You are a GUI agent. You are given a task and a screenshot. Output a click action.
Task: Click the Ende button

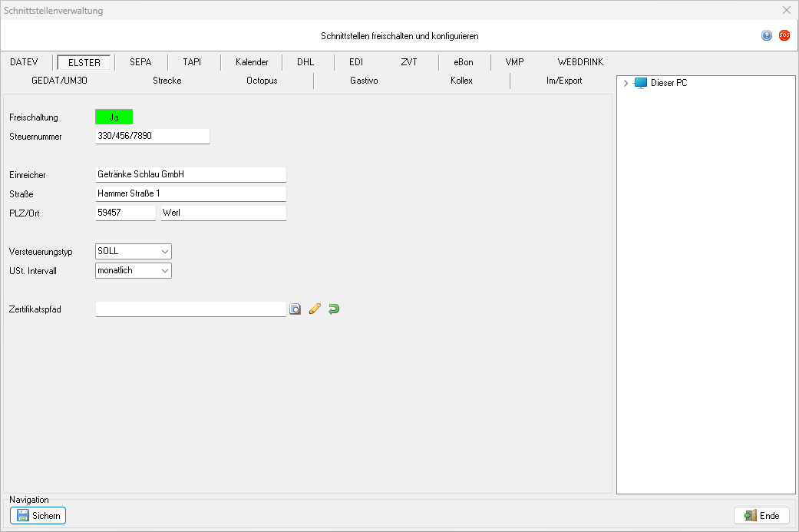tap(761, 516)
